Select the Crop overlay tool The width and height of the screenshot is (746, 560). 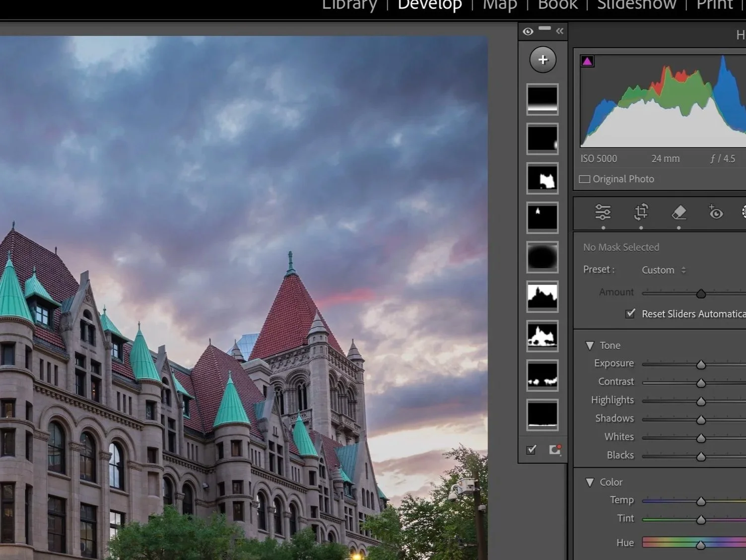point(641,212)
